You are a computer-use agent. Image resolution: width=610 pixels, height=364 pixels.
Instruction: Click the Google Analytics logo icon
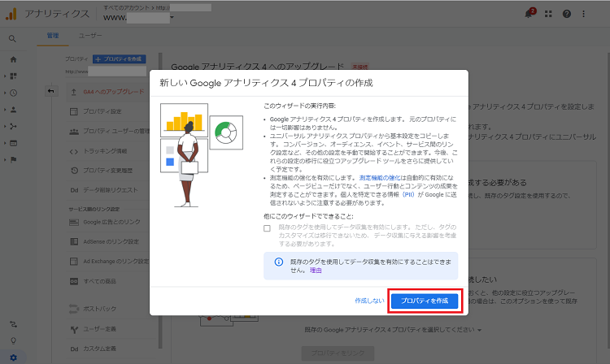click(x=11, y=14)
